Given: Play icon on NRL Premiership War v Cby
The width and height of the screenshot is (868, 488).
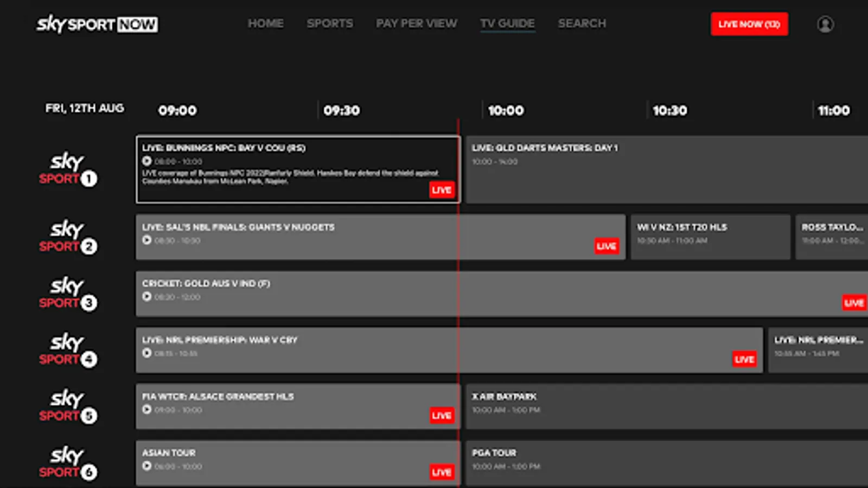Looking at the screenshot, I should 146,353.
